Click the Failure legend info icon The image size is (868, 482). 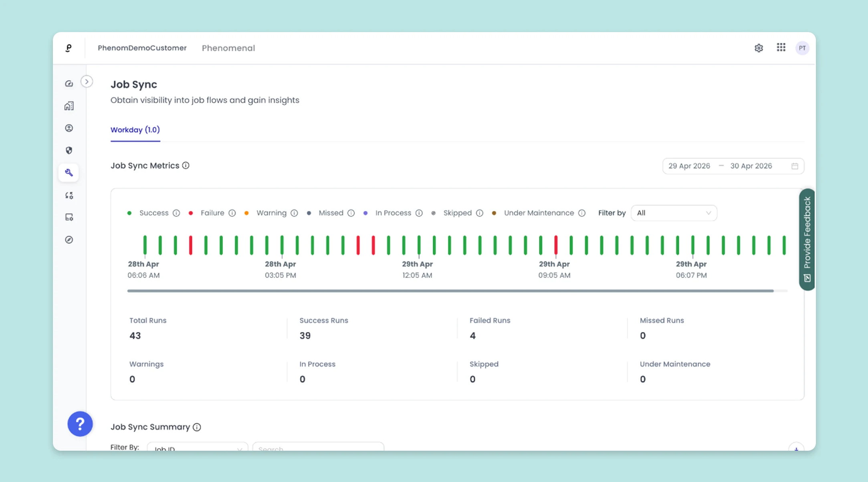point(232,213)
